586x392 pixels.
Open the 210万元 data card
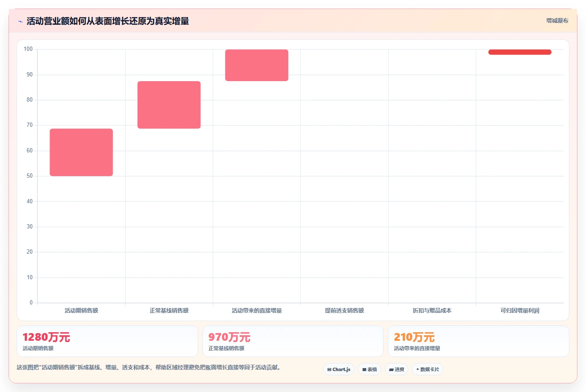(x=478, y=341)
